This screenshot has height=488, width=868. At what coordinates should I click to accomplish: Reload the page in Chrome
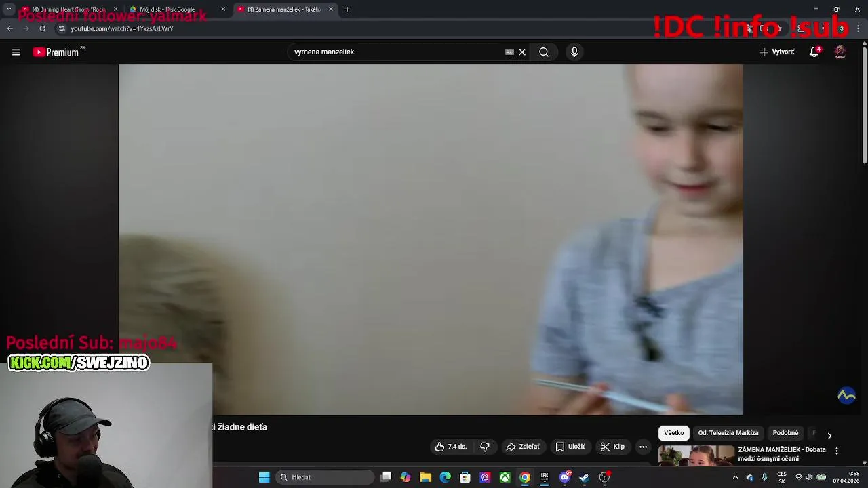click(42, 28)
